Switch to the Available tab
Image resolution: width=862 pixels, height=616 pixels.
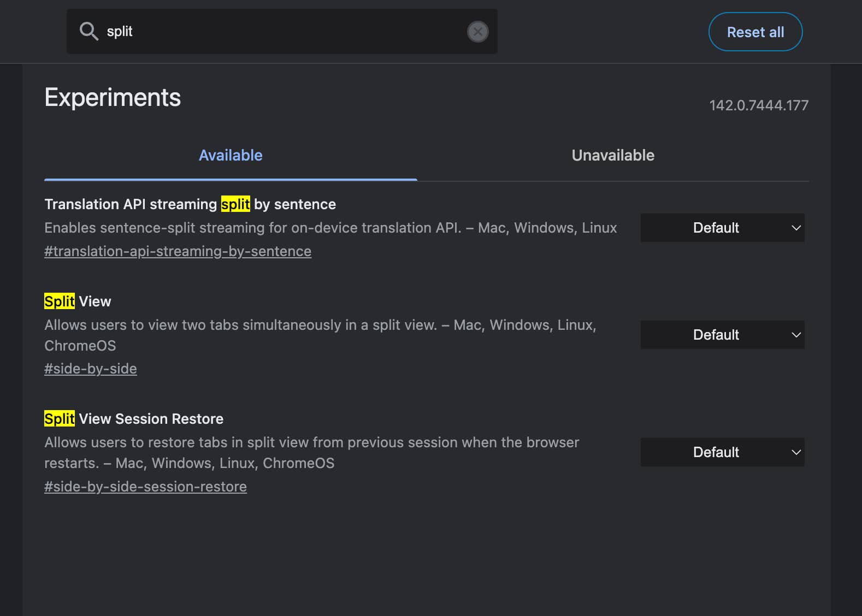(231, 156)
